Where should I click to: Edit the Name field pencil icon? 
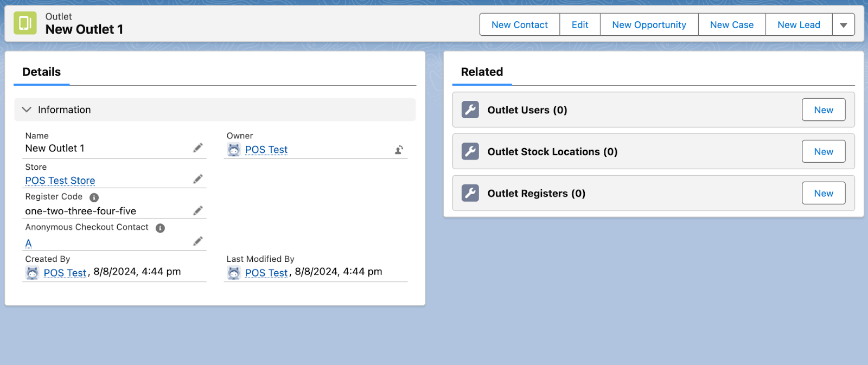pos(198,148)
